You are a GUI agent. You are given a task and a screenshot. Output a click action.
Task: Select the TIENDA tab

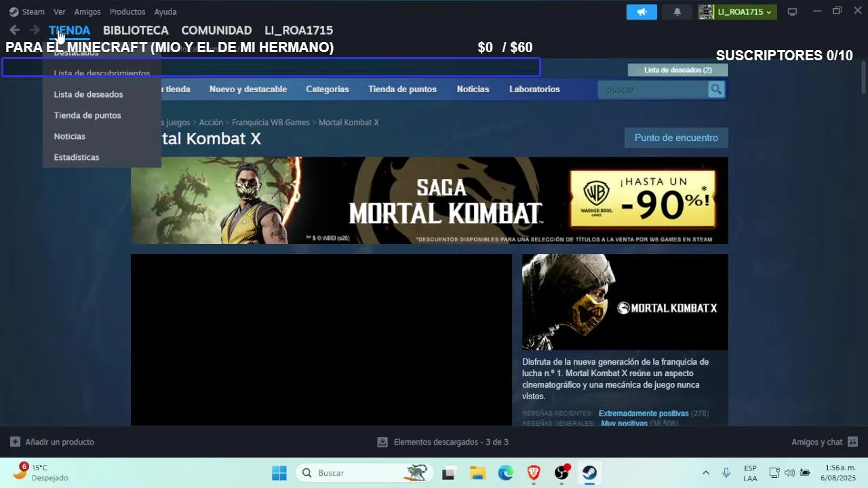pos(69,30)
